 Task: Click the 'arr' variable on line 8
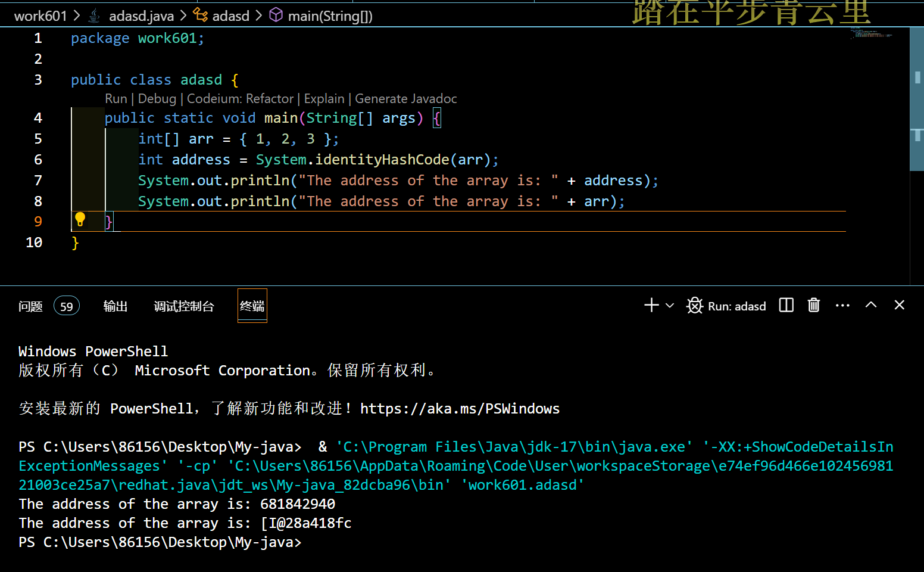(597, 201)
